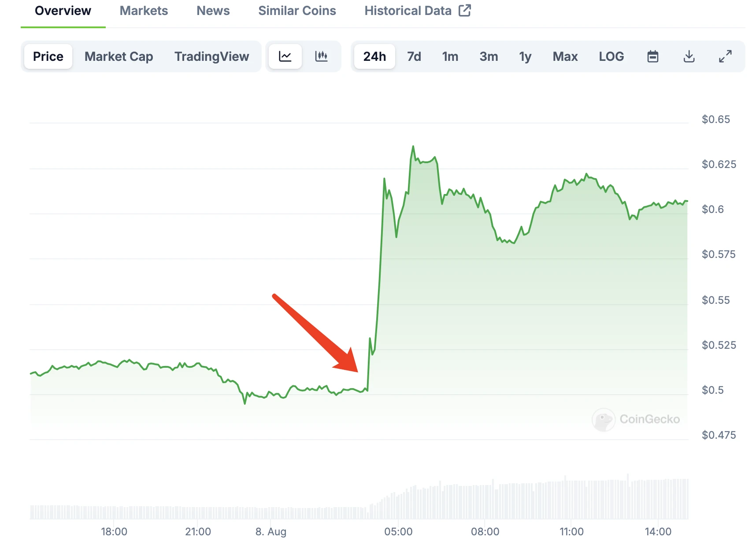Select the 24h time range
This screenshot has width=756, height=545.
point(374,56)
